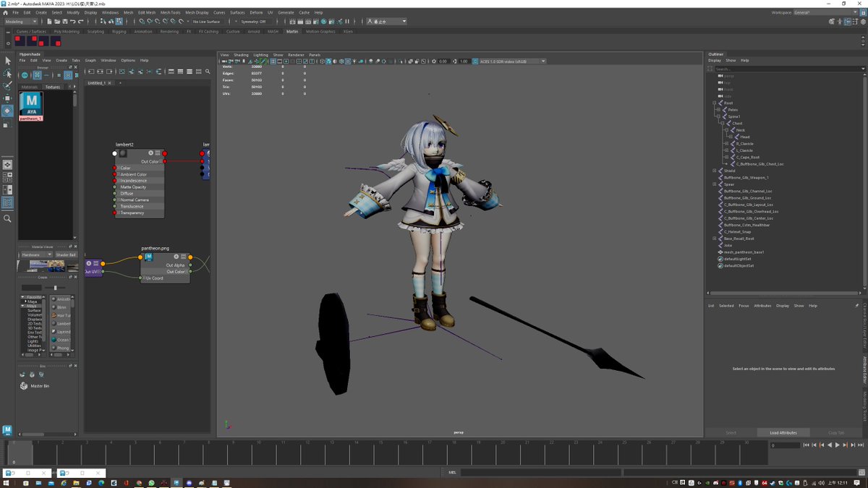
Task: Switch to the Poly Modeling shelf tab
Action: pyautogui.click(x=67, y=32)
